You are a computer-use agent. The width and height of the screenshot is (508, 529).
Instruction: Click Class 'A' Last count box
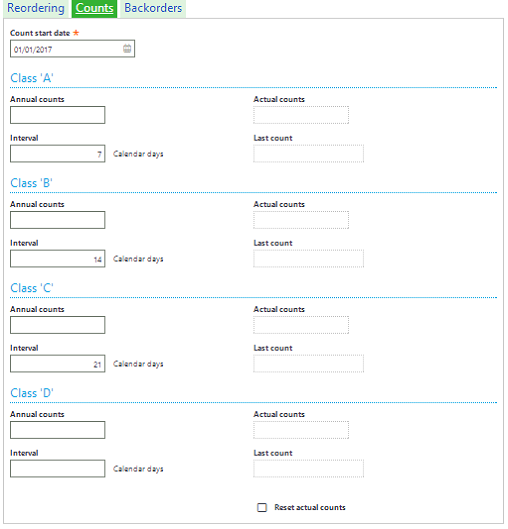[x=309, y=154]
